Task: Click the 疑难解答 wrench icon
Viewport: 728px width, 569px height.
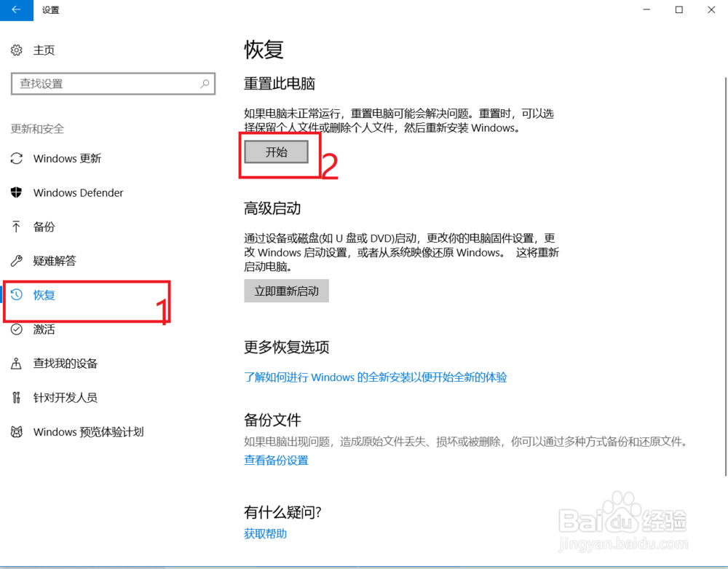Action: click(17, 261)
